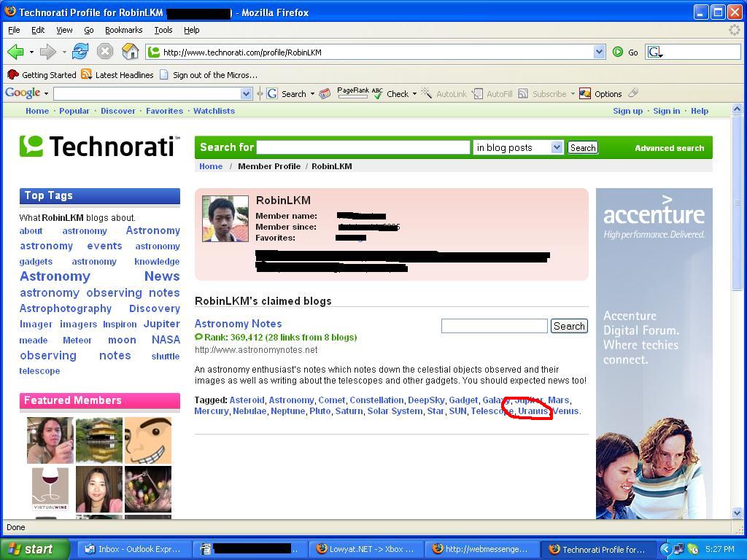Open the 'in blog posts' dropdown

click(x=557, y=147)
